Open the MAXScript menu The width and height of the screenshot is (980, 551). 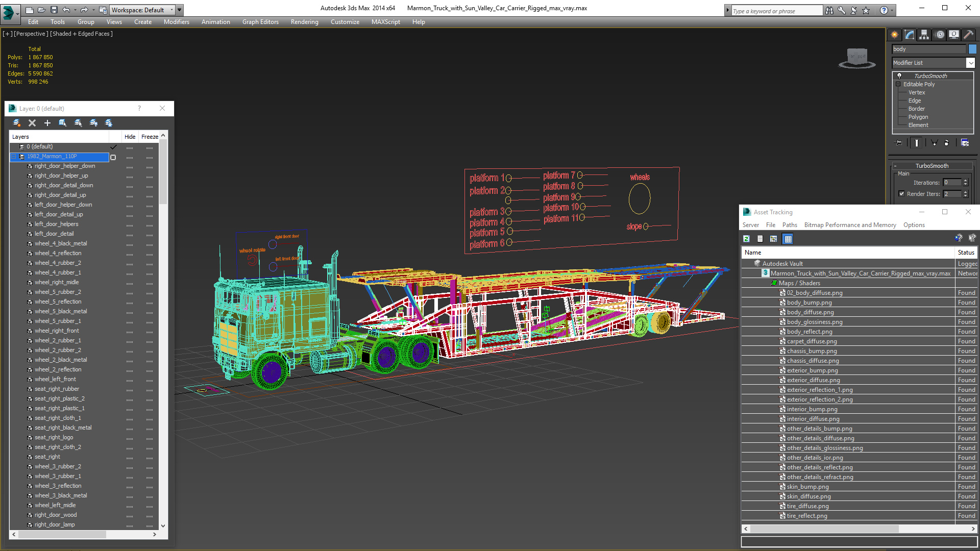[x=385, y=22]
